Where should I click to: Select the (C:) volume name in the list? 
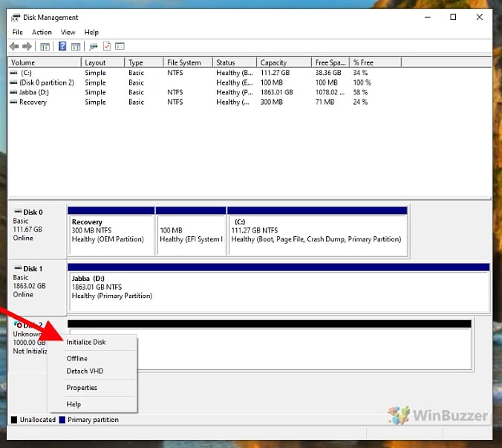coord(26,73)
